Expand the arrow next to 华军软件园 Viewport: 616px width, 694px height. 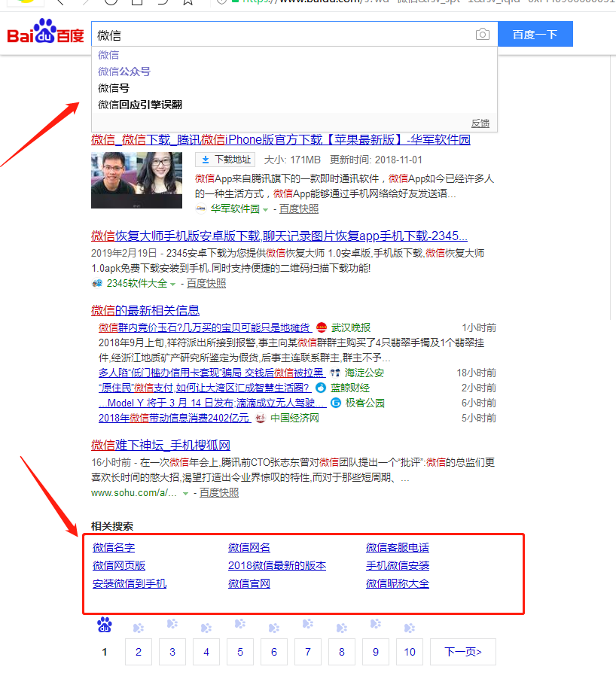tap(265, 209)
